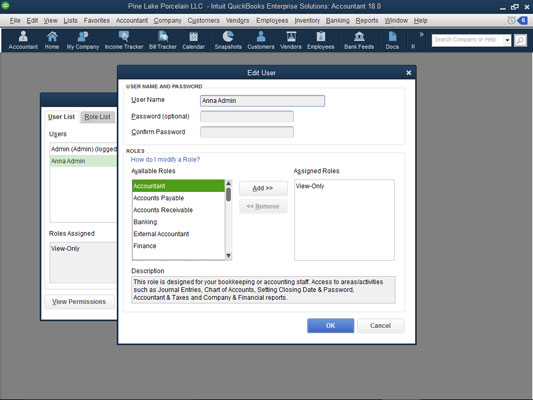This screenshot has height=400, width=533.
Task: Show Snapshots icon
Action: 228,40
